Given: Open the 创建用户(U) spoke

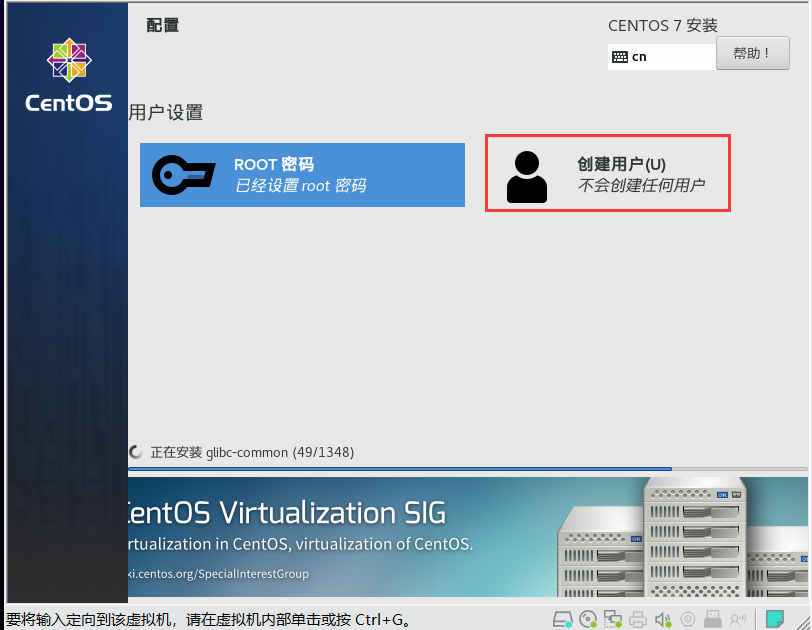Looking at the screenshot, I should tap(607, 173).
